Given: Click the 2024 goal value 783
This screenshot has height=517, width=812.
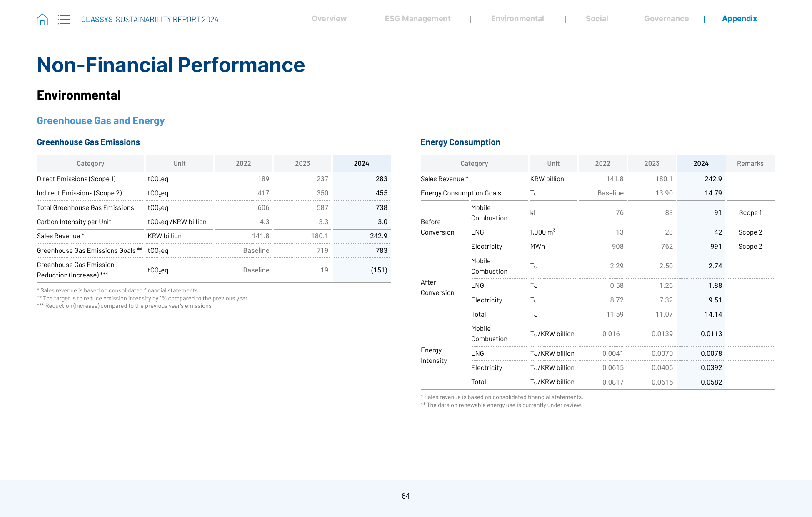Looking at the screenshot, I should [x=381, y=250].
